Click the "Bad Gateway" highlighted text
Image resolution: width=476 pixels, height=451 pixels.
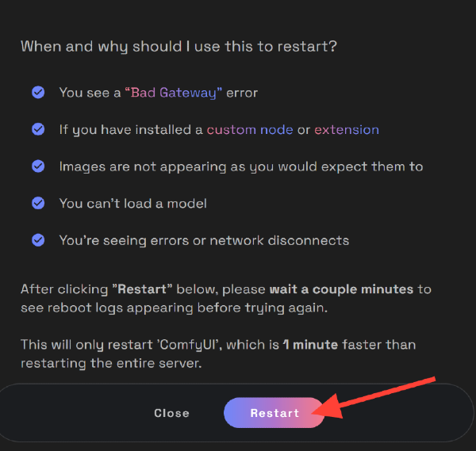[x=173, y=93]
